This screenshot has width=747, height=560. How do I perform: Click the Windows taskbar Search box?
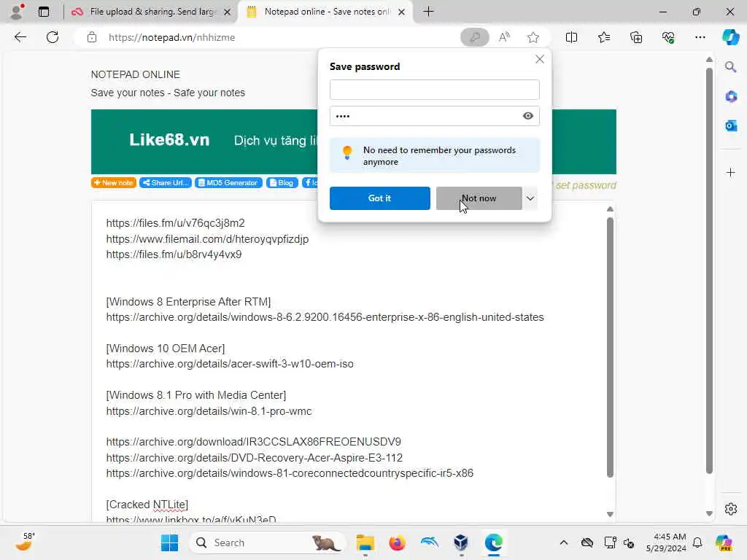coord(267,542)
